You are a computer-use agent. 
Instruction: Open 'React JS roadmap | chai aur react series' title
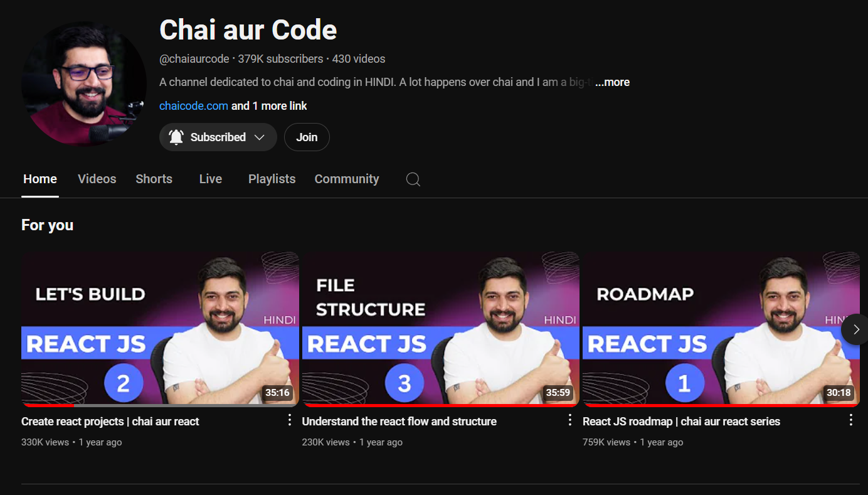681,422
